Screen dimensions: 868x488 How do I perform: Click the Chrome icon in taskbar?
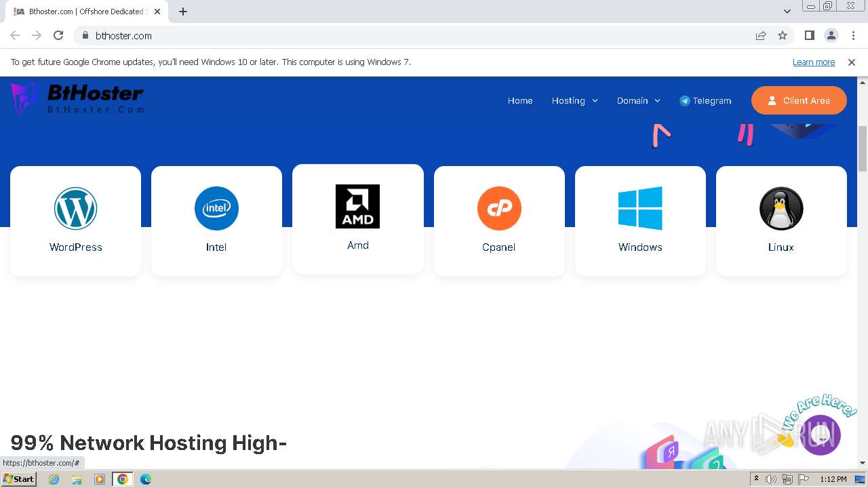123,479
